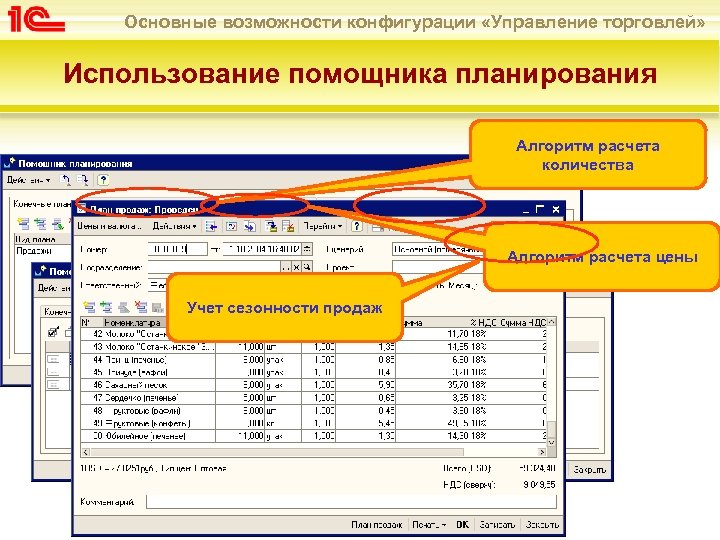Click the second arrow icon after Действия in Помощник планирования
720x540 pixels.
(x=83, y=180)
